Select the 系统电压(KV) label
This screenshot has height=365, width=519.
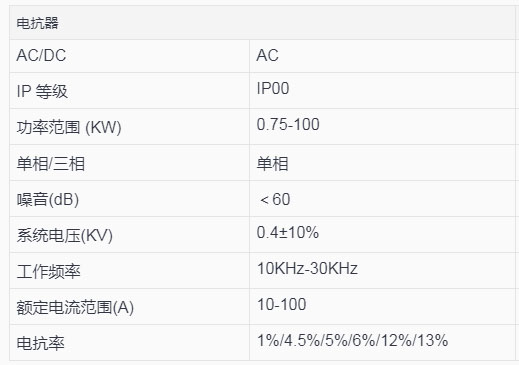point(65,236)
